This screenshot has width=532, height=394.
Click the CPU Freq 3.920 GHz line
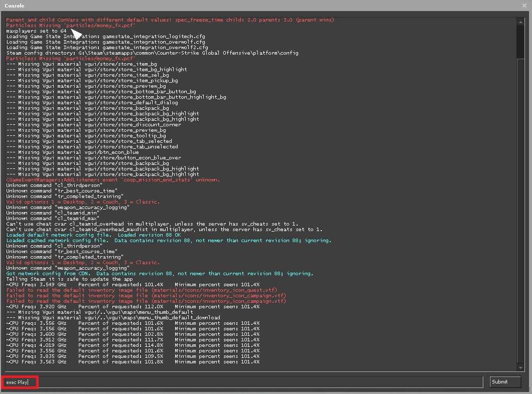(133, 307)
